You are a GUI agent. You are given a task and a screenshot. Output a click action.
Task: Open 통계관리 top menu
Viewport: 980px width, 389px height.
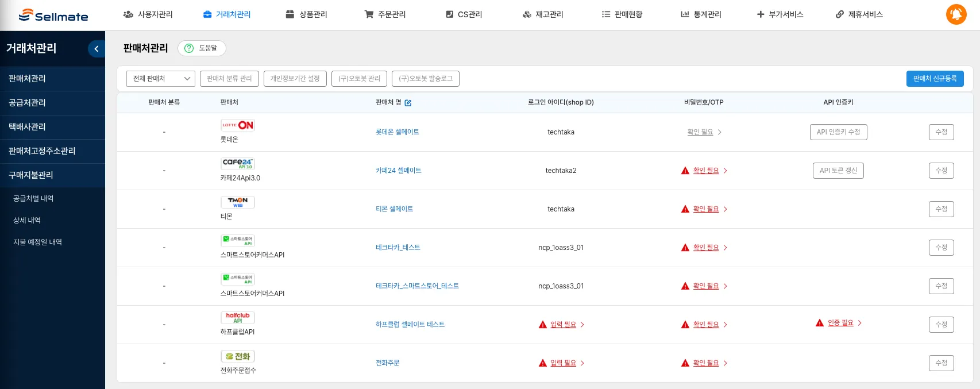pos(701,14)
